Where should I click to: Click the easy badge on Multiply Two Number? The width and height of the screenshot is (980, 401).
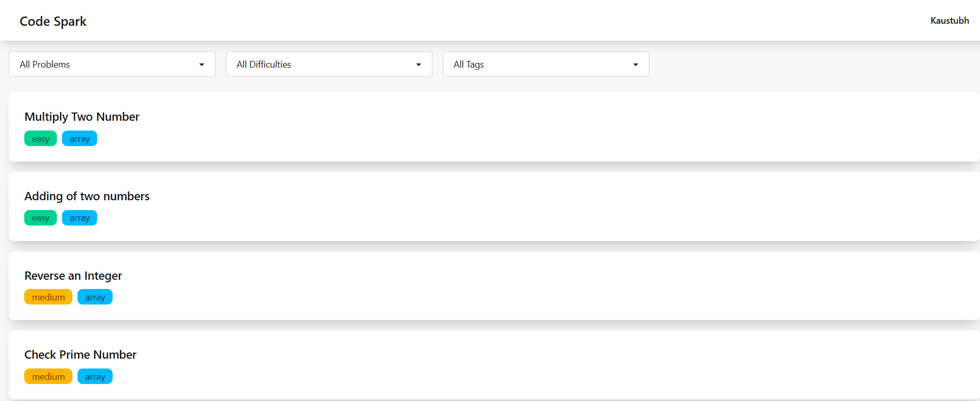40,138
